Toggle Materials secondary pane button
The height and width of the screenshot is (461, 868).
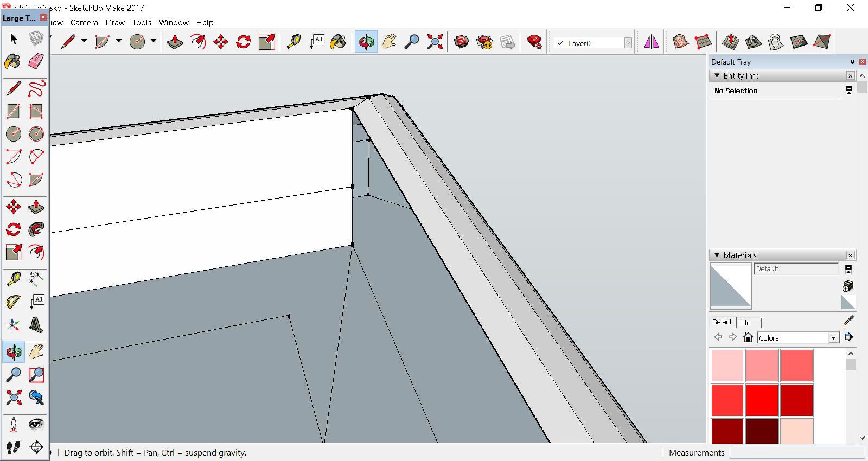coord(848,269)
